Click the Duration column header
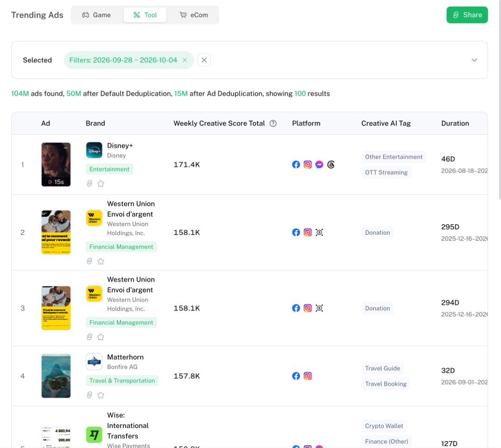 (x=455, y=124)
